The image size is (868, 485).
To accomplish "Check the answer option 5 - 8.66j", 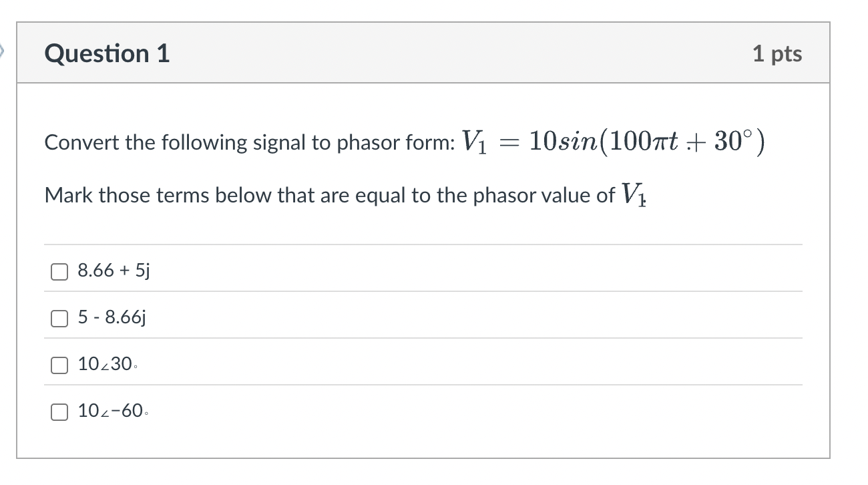I will (59, 318).
